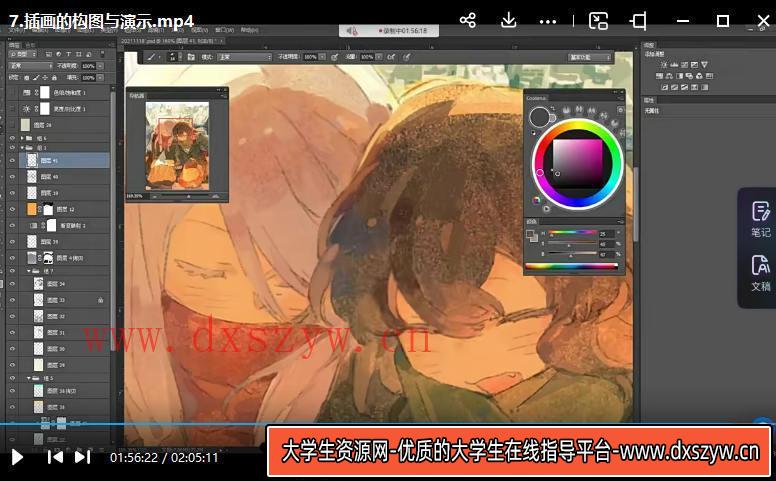Click the lock transparent pixels icon
This screenshot has height=481, width=776.
tap(26, 77)
